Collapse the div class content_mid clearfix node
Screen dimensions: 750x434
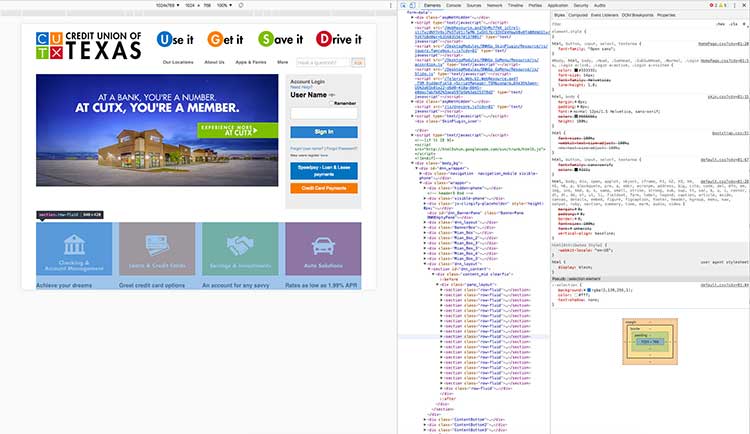433,274
